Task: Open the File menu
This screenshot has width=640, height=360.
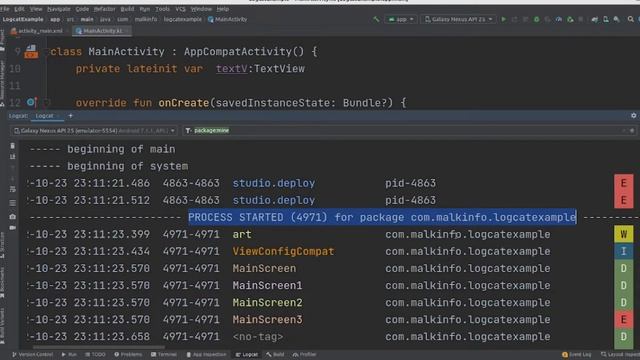Action: tap(5, 9)
